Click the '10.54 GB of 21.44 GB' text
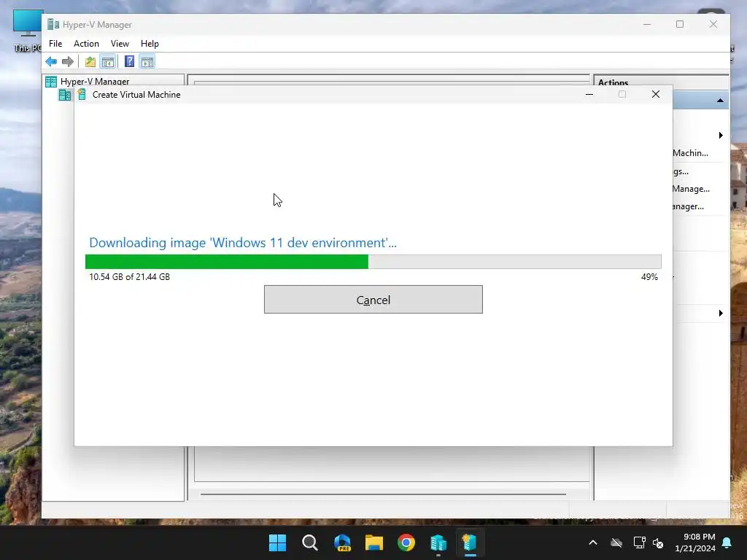The width and height of the screenshot is (747, 560). (130, 276)
